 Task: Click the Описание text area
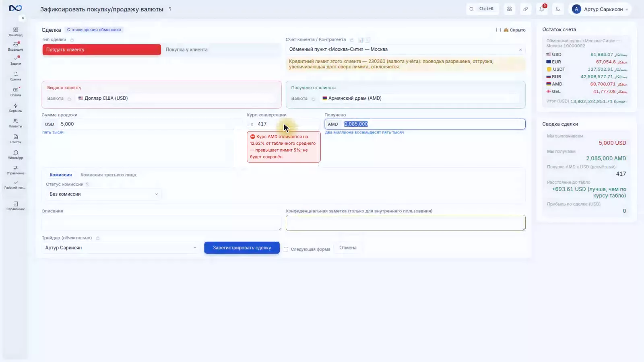click(x=161, y=223)
